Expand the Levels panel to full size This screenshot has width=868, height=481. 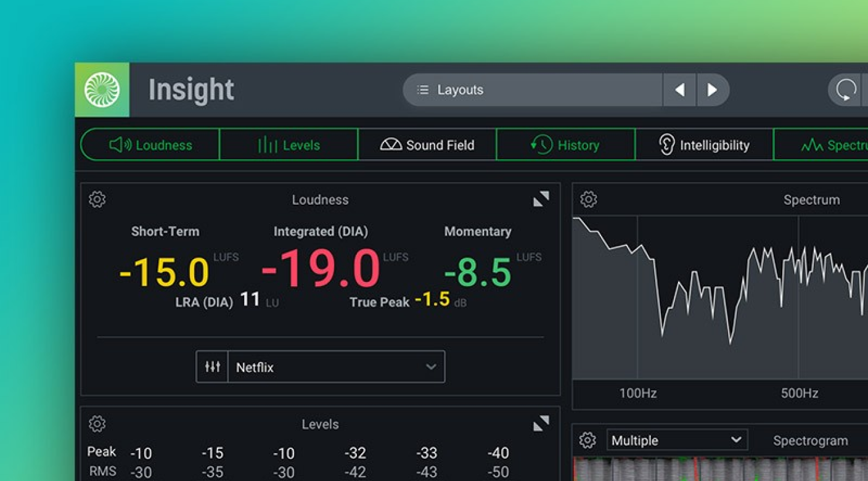(541, 424)
